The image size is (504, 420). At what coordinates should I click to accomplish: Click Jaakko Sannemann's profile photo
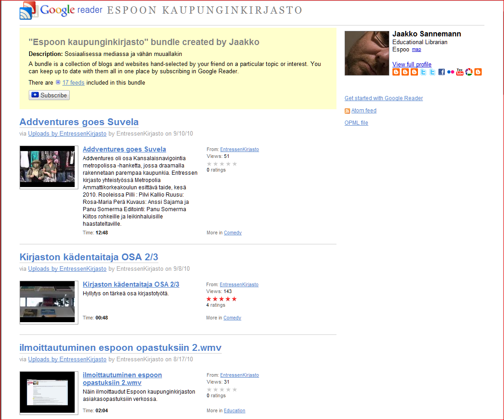(x=367, y=53)
